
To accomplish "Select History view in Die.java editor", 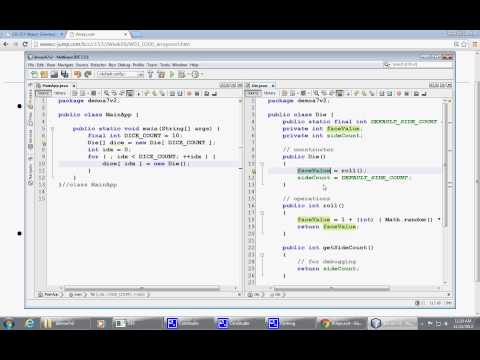I will coord(270,93).
